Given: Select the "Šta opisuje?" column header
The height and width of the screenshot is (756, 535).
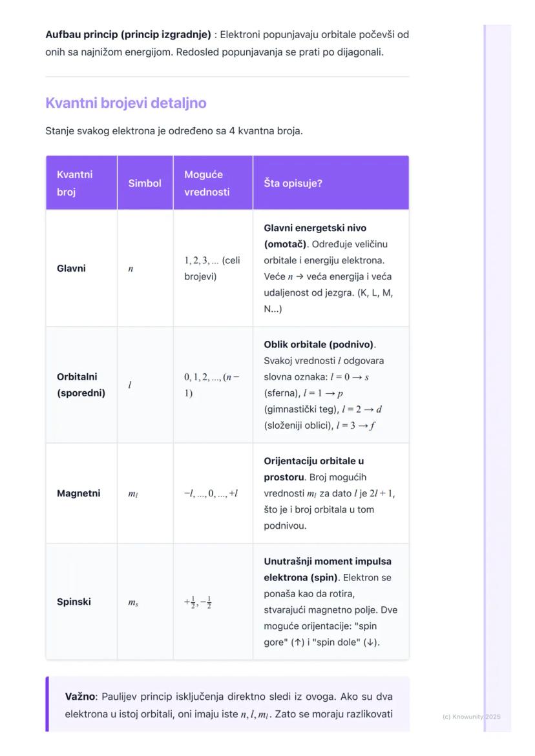Looking at the screenshot, I should pos(293,183).
